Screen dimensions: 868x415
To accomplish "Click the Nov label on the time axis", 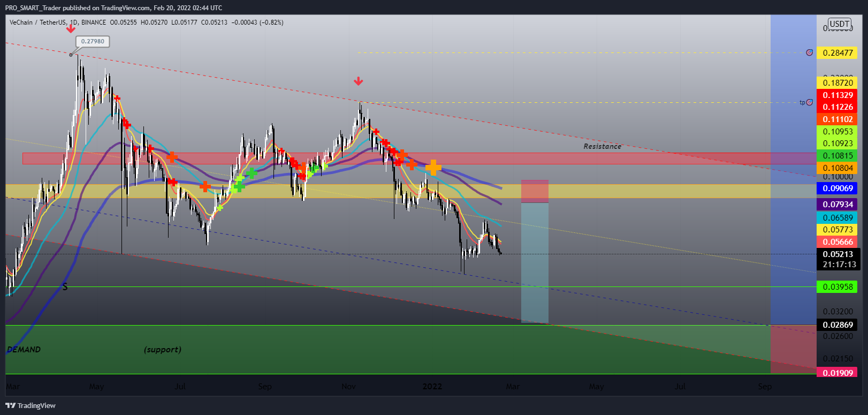I will point(348,387).
